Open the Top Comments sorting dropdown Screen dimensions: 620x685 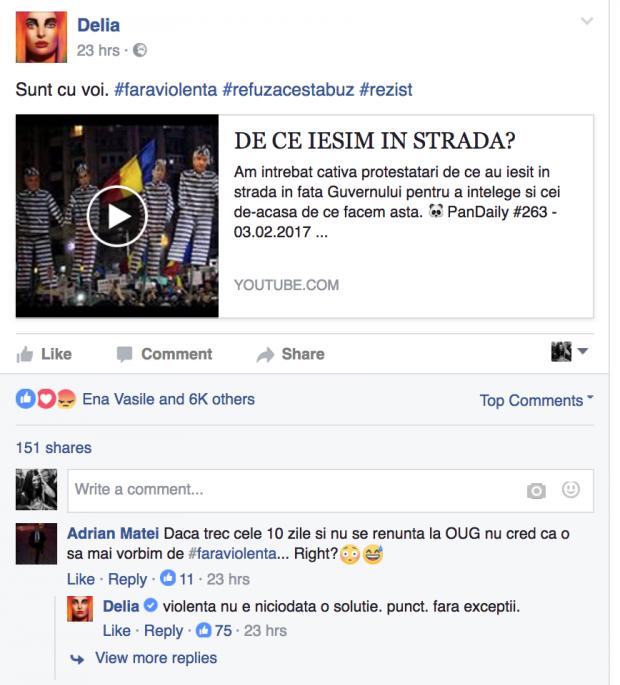[537, 400]
